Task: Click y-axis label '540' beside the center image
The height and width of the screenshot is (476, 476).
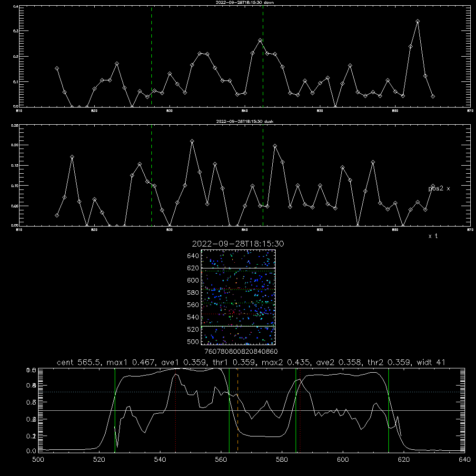Action: tap(193, 317)
